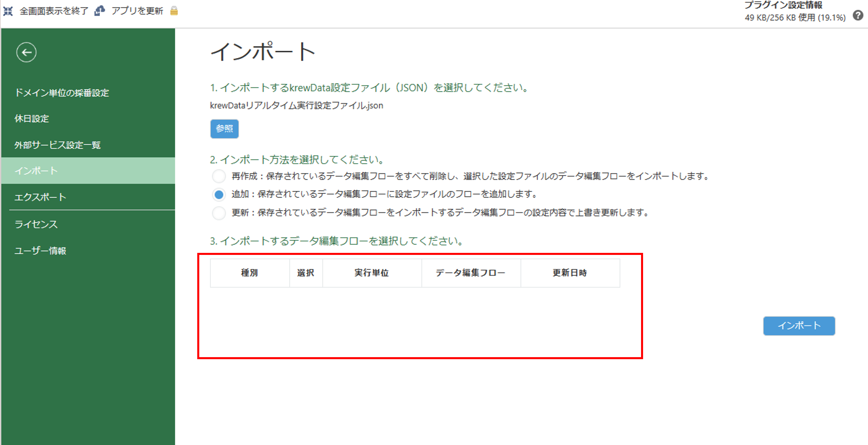Open the ライセンス section
868x445 pixels.
tap(36, 224)
